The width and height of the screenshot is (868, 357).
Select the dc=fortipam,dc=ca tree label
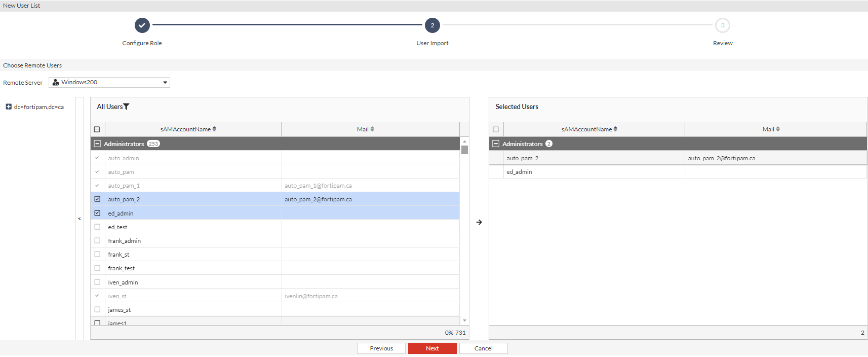click(39, 107)
